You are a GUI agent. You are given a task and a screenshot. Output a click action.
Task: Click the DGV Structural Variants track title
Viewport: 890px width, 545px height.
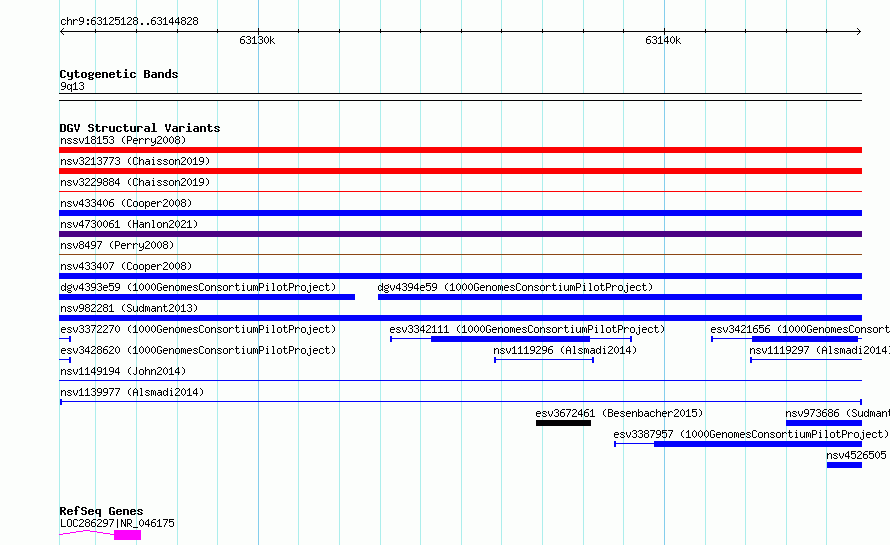point(140,128)
